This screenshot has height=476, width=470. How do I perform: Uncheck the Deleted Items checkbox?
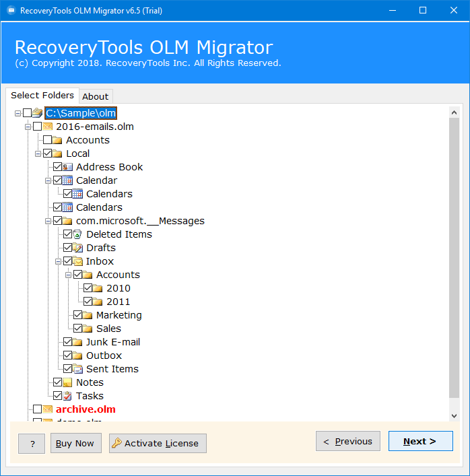pyautogui.click(x=67, y=234)
